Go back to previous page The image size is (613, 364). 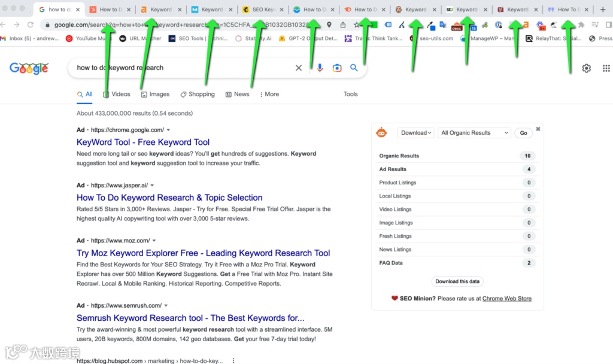[x=3, y=25]
